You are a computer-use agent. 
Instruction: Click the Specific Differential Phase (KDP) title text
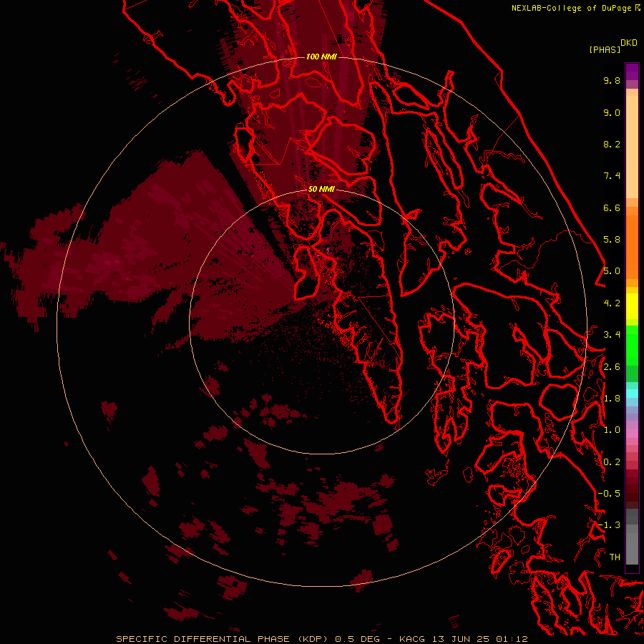(222, 639)
